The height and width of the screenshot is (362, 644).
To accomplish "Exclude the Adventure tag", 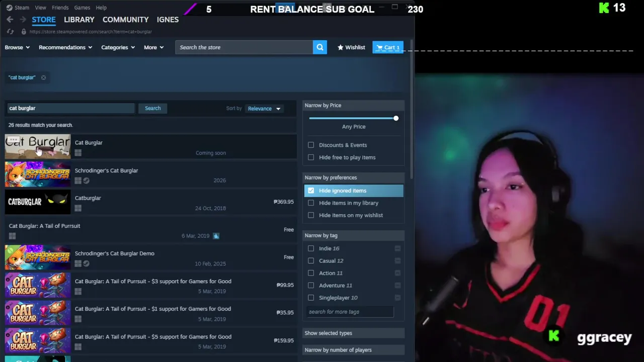I will click(397, 286).
